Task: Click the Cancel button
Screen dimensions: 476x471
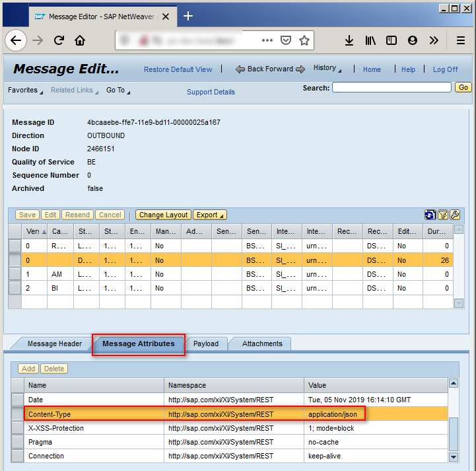Action: [110, 215]
